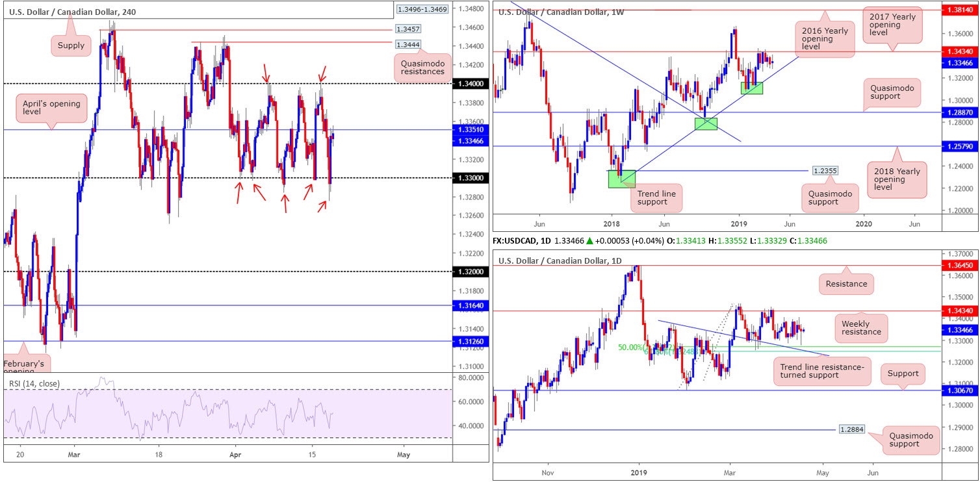Select the 1.3457 price label
The image size is (980, 482).
coord(407,30)
